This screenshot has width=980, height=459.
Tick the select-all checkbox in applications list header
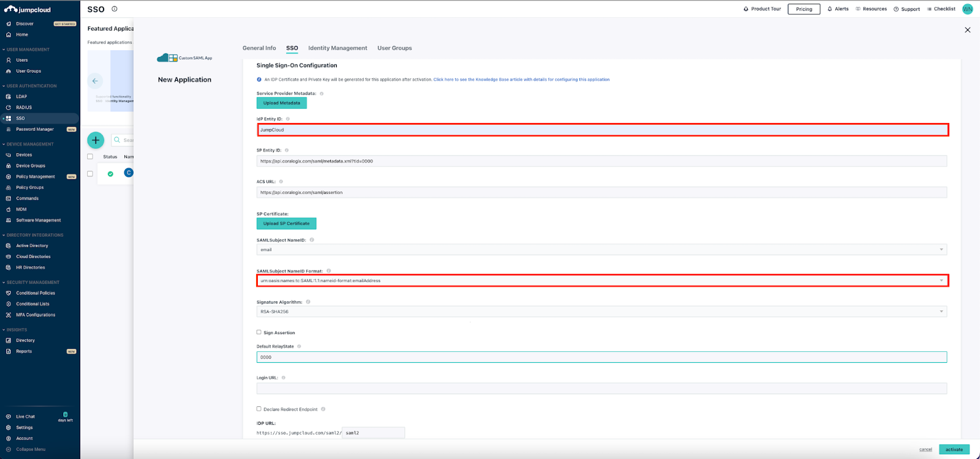click(x=90, y=157)
